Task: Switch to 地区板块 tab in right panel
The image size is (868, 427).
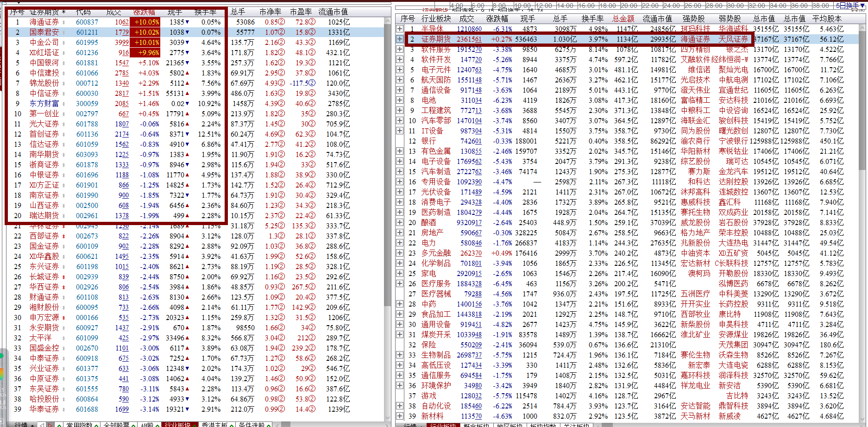Action: click(510, 425)
